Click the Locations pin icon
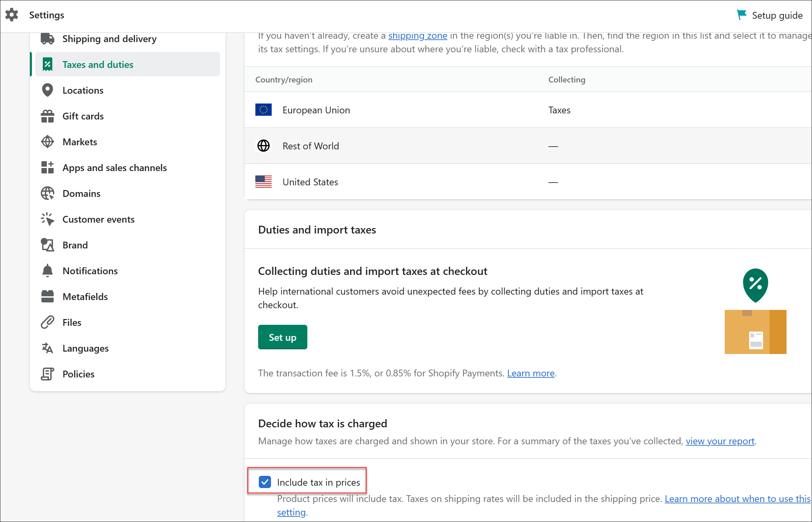812x522 pixels. [48, 90]
